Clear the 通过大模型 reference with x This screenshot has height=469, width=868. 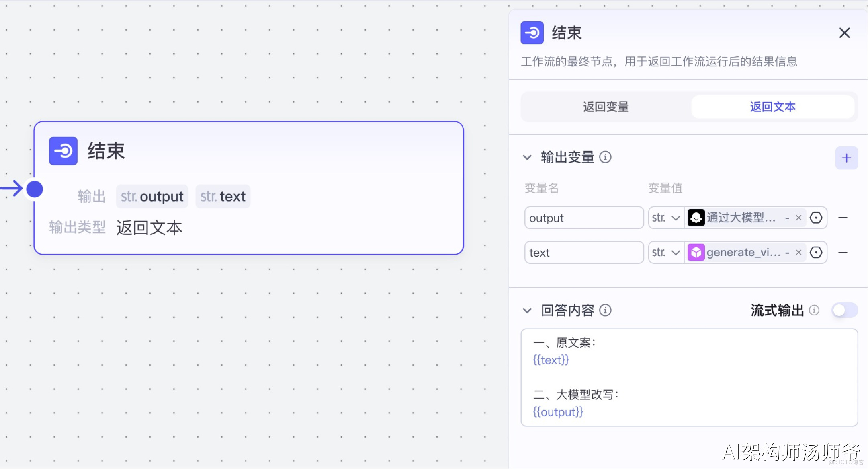coord(798,218)
